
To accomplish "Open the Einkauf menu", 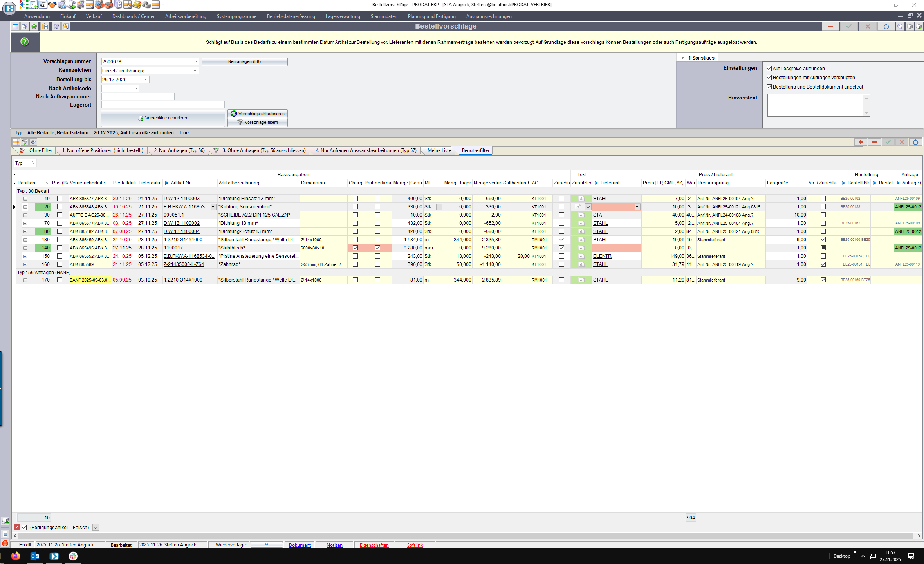I will [x=68, y=16].
